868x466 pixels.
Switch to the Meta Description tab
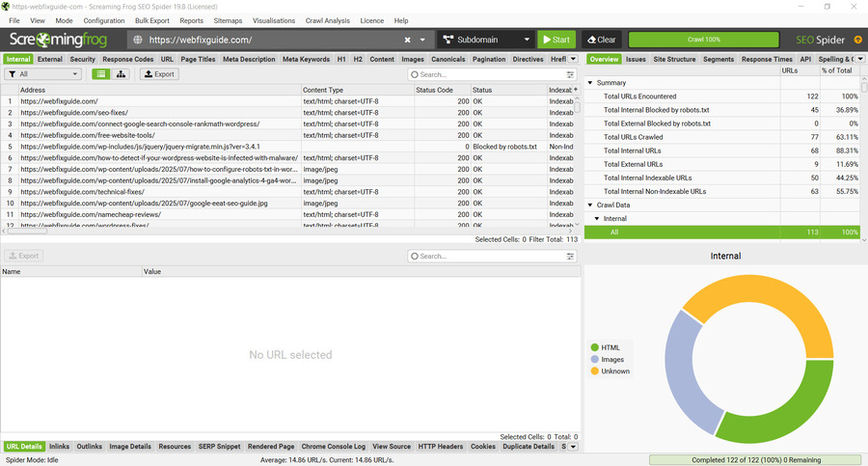(249, 59)
